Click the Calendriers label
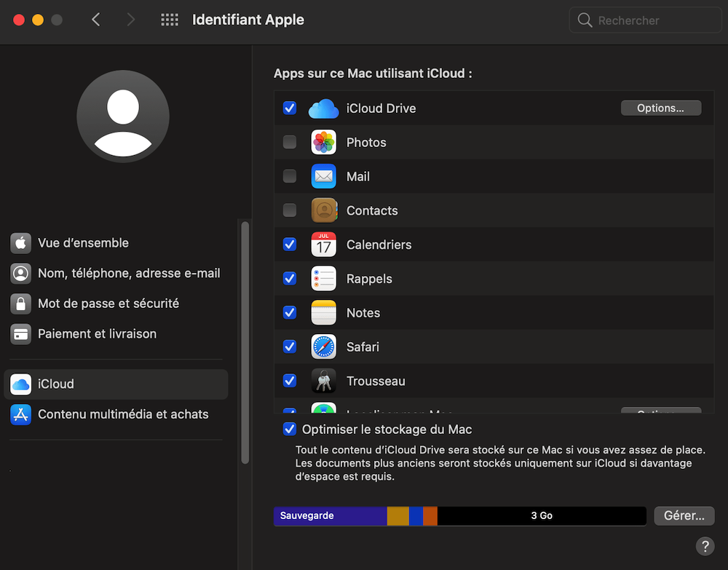Viewport: 728px width, 570px height. pos(379,245)
